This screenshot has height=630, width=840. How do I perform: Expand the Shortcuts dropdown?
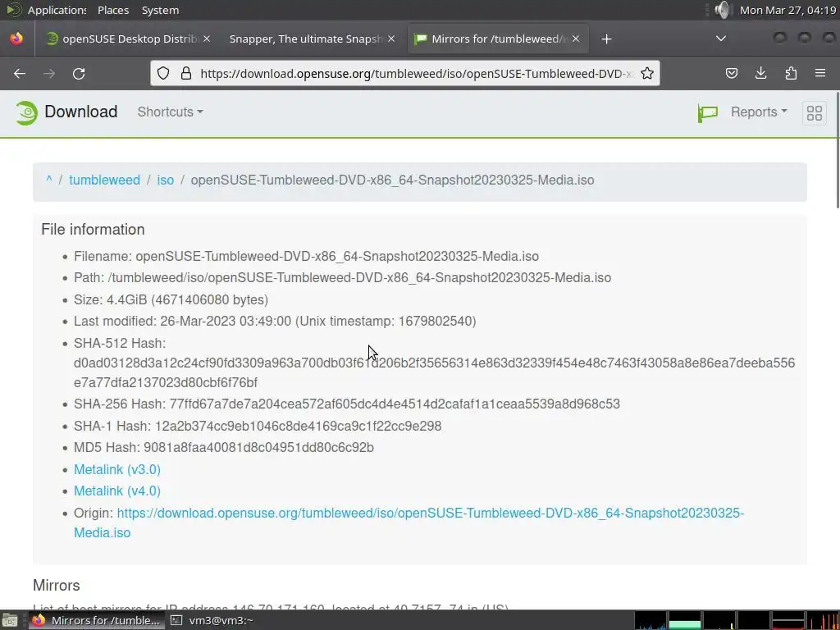click(170, 112)
